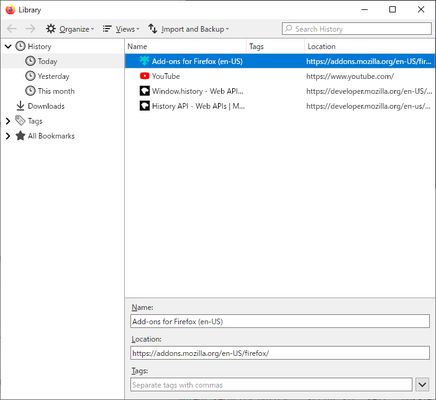This screenshot has width=436, height=400.
Task: Minimize the Library window
Action: (x=365, y=10)
